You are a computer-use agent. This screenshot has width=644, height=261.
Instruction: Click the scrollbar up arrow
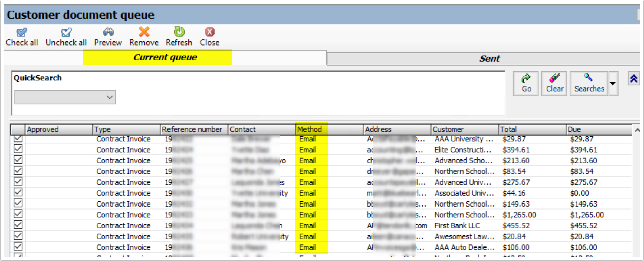click(637, 129)
